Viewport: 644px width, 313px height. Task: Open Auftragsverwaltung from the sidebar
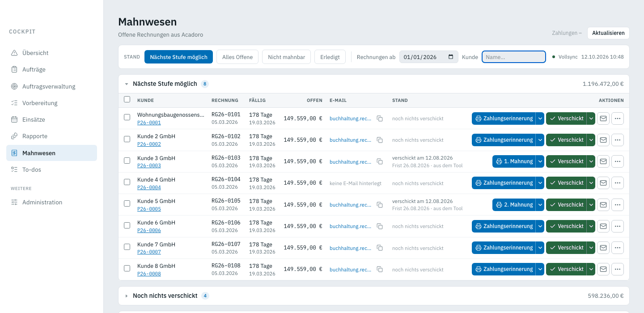click(51, 86)
